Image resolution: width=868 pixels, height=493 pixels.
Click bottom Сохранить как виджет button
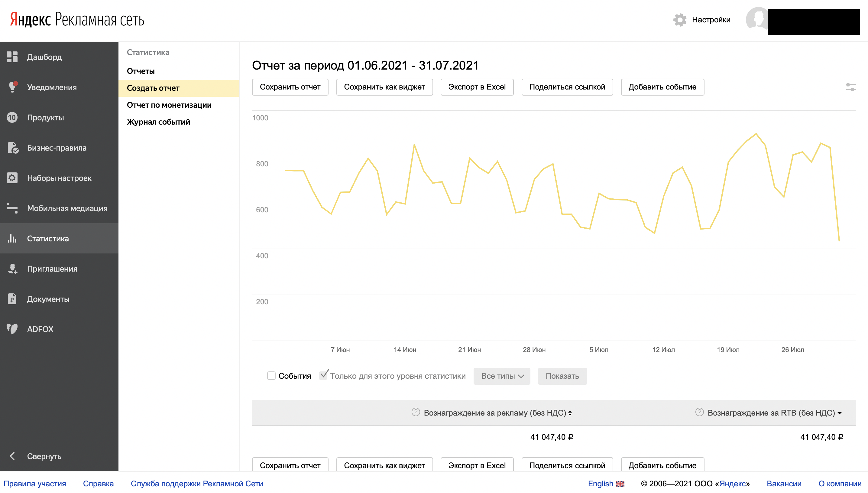(x=384, y=465)
